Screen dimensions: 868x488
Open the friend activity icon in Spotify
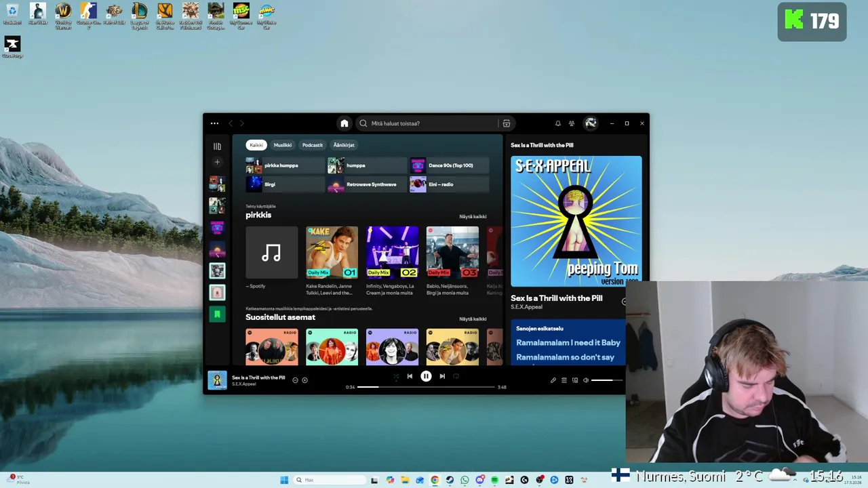572,123
